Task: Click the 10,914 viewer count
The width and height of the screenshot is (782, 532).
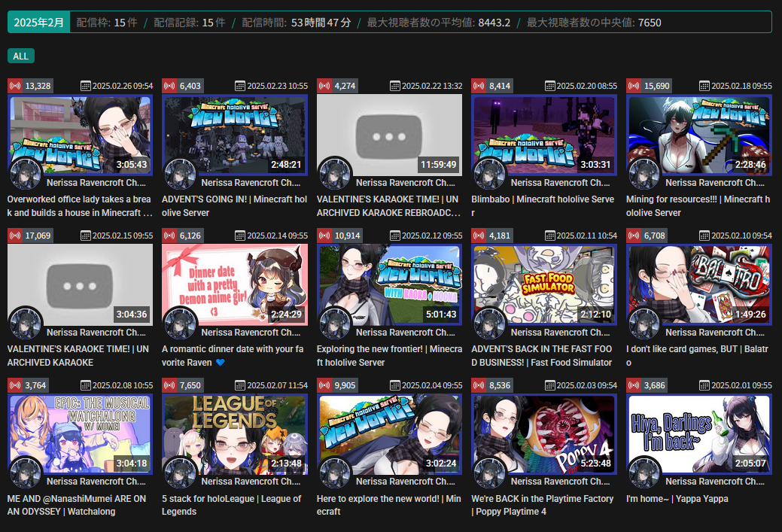Action: (347, 236)
